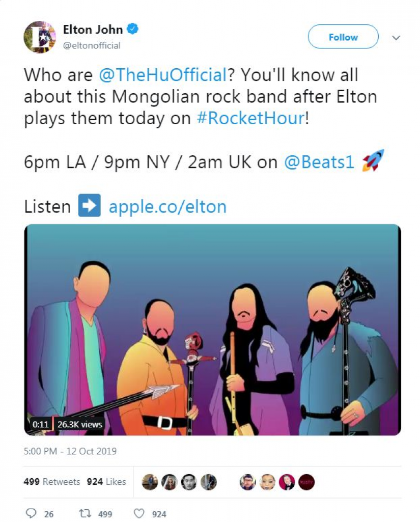Open the @TheHuOfficial mention link
The height and width of the screenshot is (522, 420).
(x=163, y=74)
